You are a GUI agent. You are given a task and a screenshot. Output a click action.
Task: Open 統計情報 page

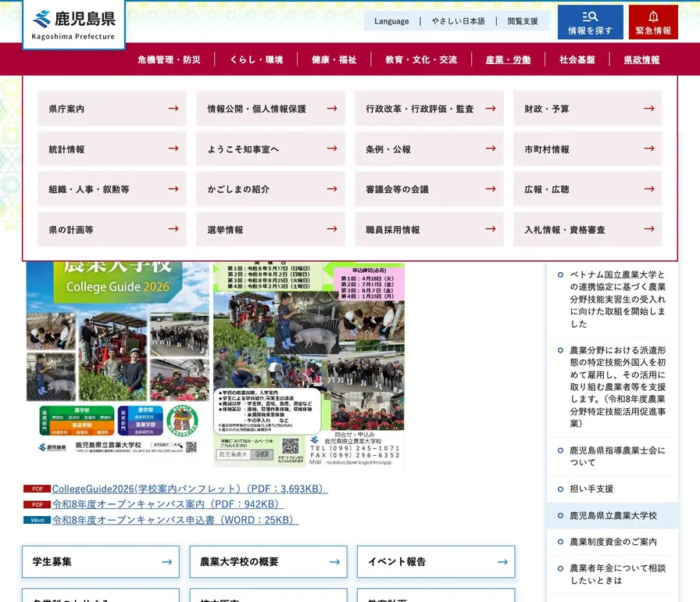tap(112, 149)
